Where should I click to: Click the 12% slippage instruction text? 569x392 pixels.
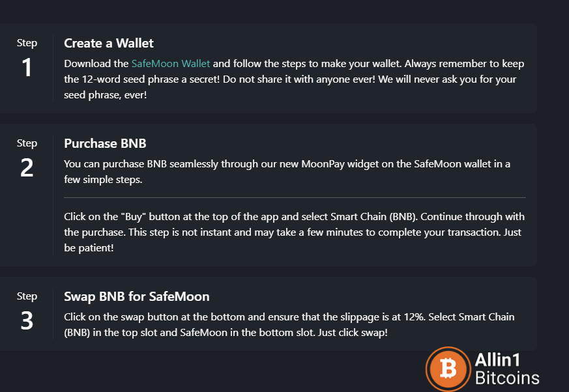(289, 324)
